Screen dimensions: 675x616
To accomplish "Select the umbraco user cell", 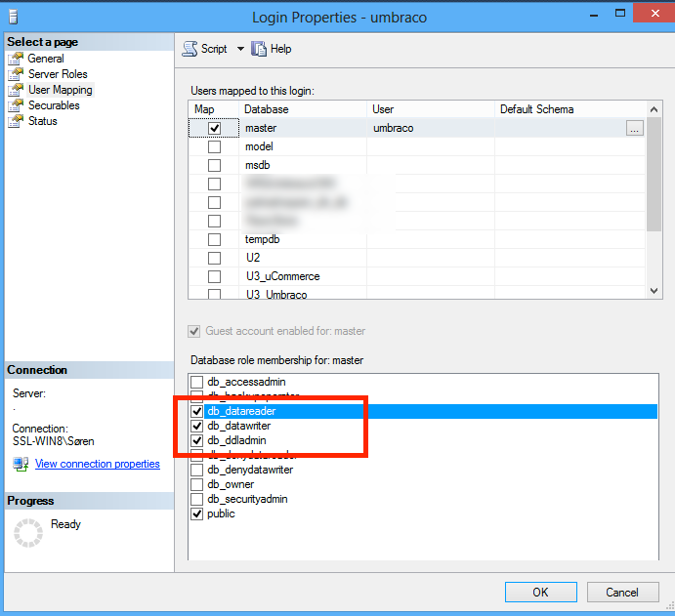I will (x=431, y=128).
